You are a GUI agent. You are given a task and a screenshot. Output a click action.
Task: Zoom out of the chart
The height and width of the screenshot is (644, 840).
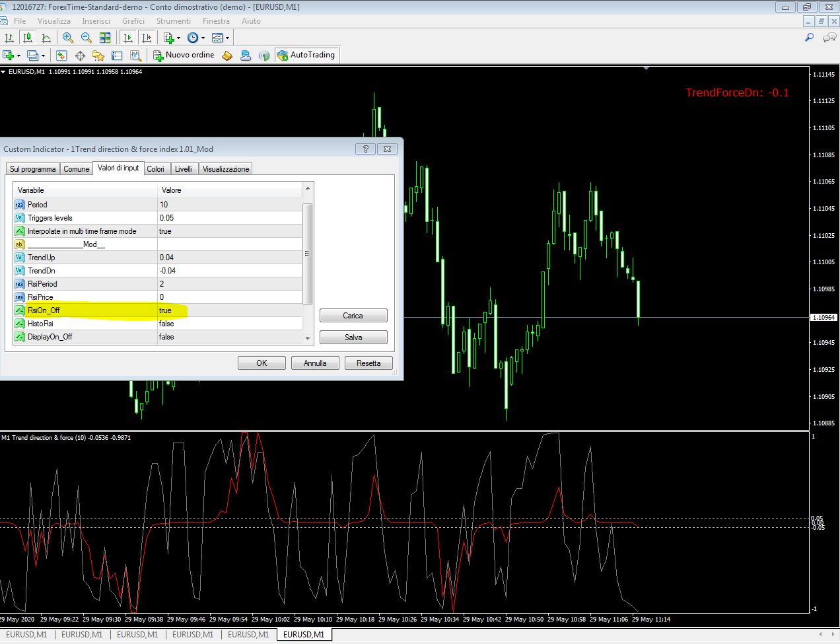[87, 38]
